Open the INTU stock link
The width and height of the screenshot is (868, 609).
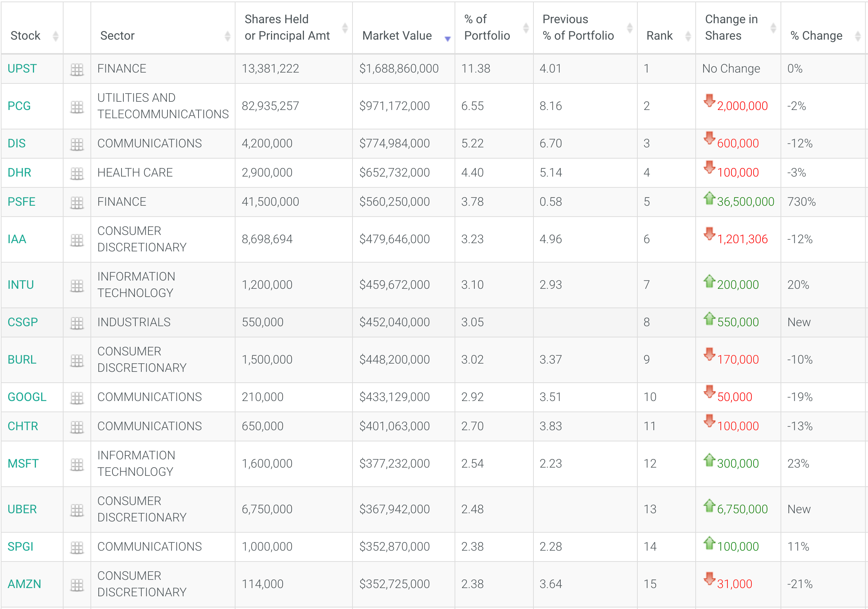tap(21, 284)
